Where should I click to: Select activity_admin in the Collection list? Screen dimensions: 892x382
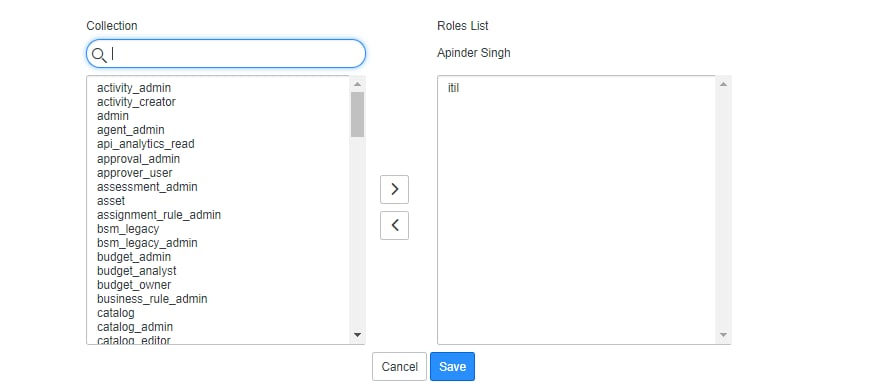point(134,88)
